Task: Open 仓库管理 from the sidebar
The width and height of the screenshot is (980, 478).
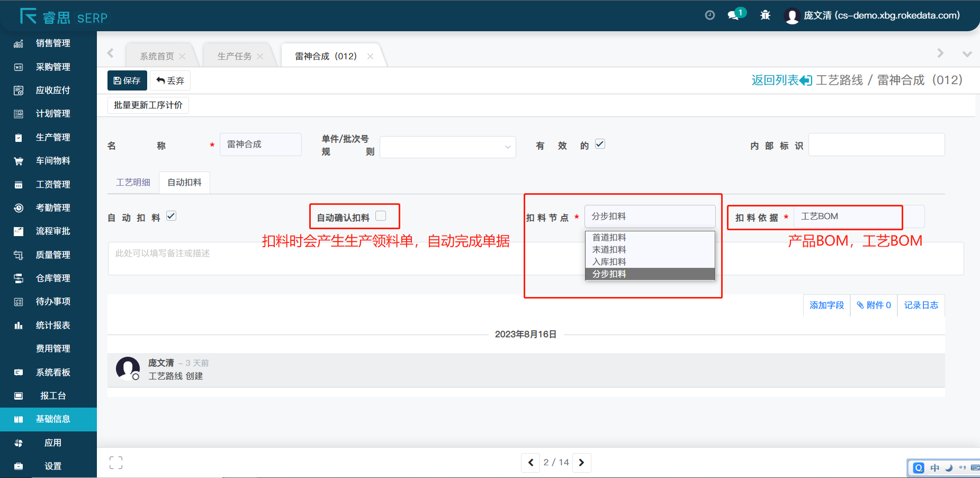Action: click(52, 278)
